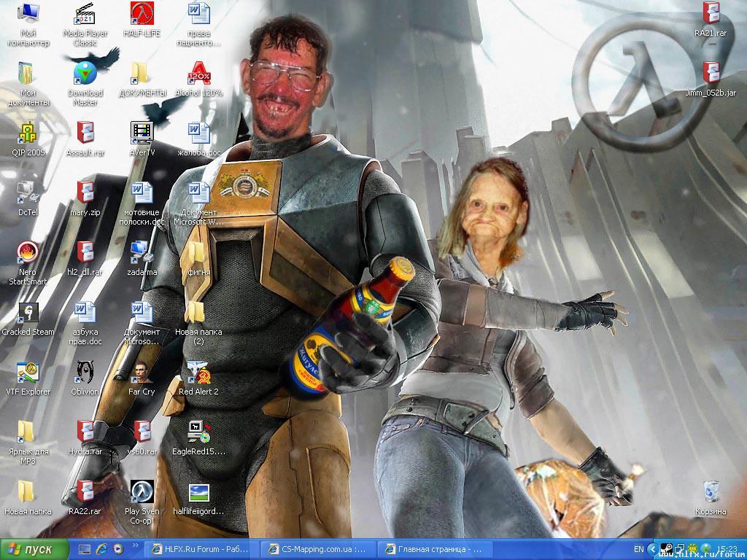Launch the media player quick launch icon
The height and width of the screenshot is (560, 747).
[x=117, y=550]
